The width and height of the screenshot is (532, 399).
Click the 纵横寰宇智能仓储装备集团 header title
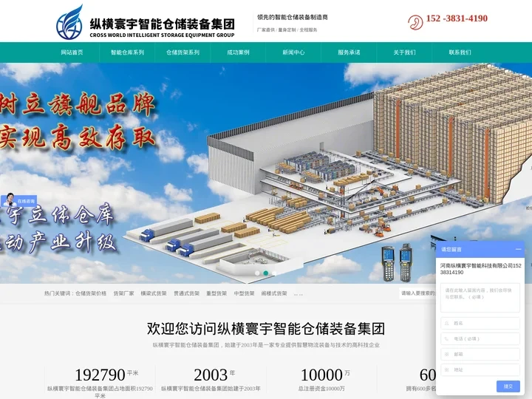tap(162, 24)
